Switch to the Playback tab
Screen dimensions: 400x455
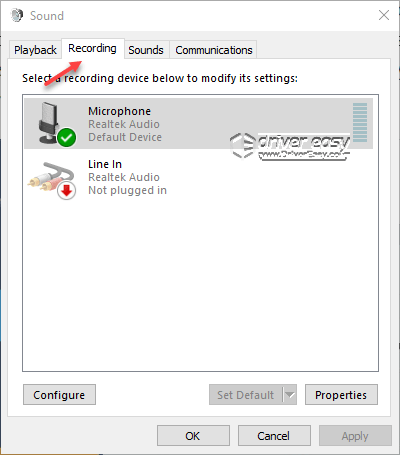pyautogui.click(x=35, y=50)
